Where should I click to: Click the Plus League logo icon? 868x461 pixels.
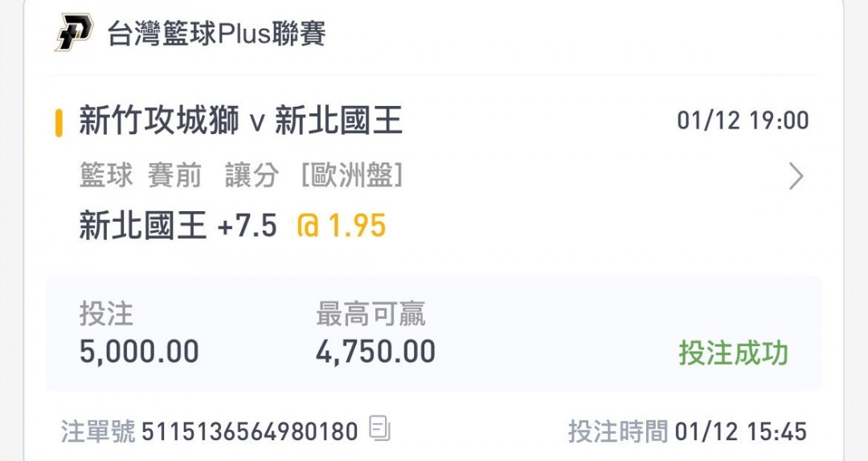pos(74,33)
